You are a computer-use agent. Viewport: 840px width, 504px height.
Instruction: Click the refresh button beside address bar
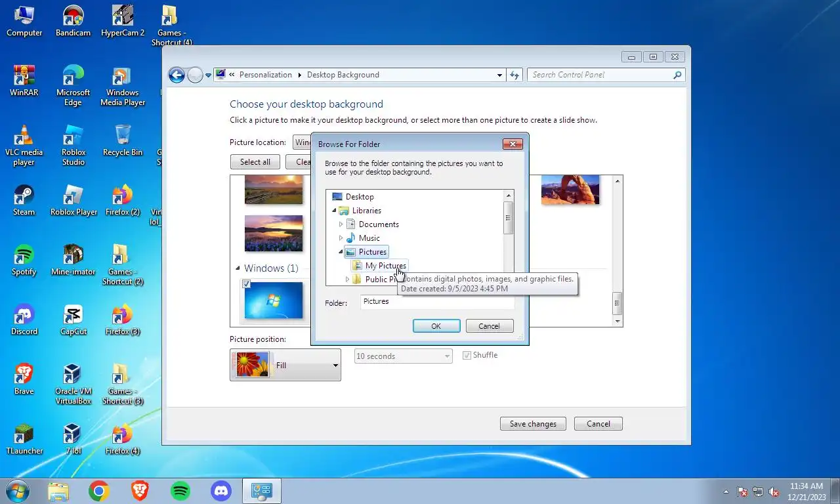(x=514, y=75)
